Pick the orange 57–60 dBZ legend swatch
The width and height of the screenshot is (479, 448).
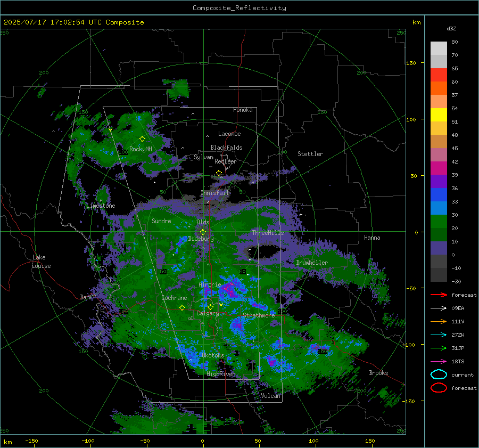pos(439,88)
